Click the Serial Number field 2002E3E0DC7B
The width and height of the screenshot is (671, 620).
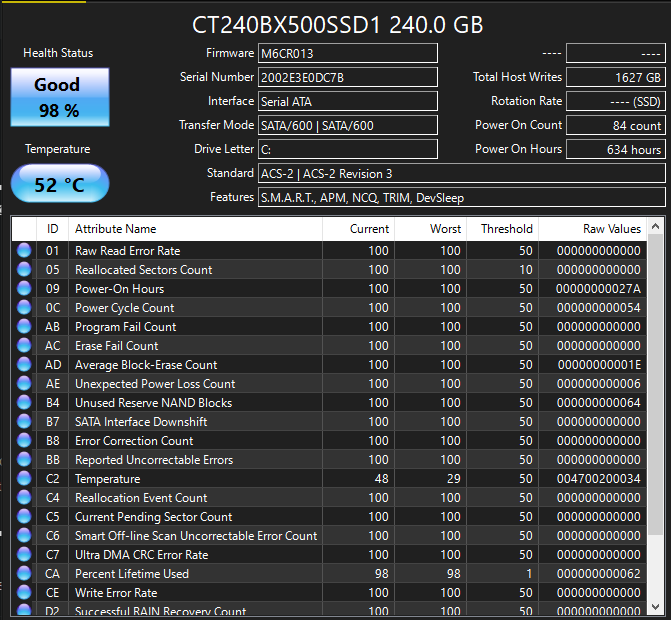pos(347,77)
